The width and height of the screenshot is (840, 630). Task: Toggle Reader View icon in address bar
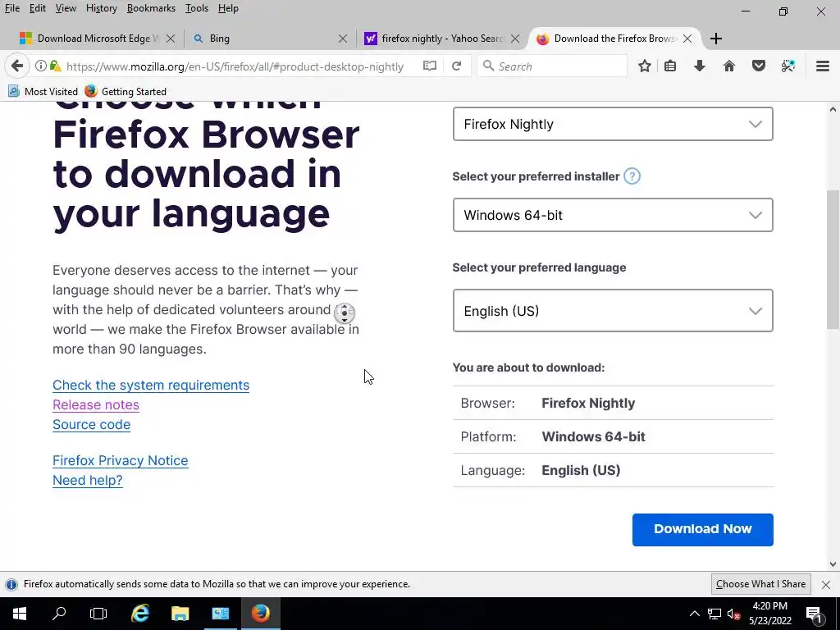tap(429, 66)
